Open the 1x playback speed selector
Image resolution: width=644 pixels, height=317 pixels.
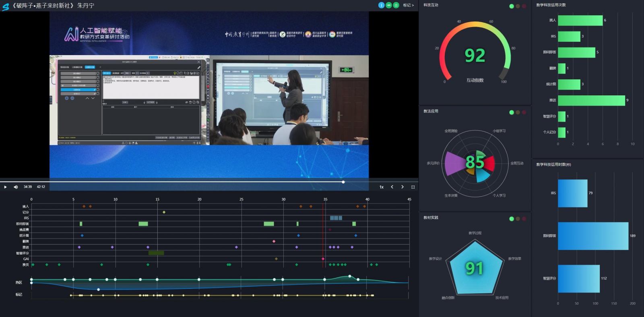(382, 187)
